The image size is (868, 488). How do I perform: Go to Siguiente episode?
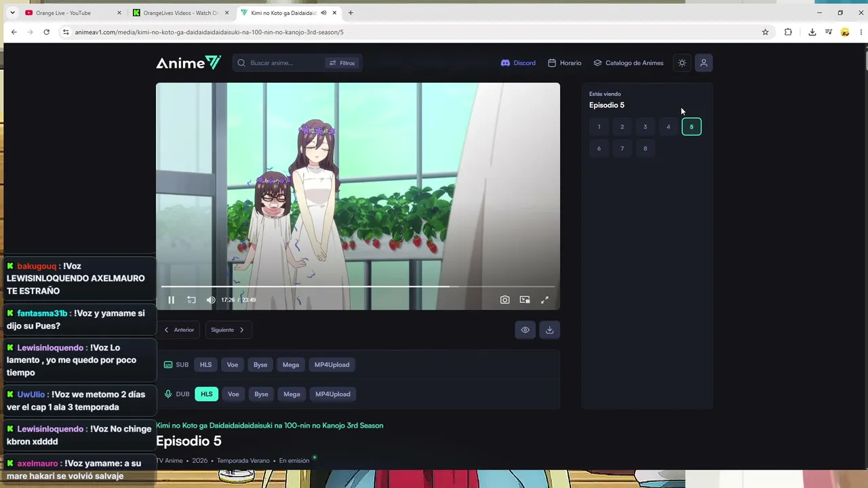click(x=228, y=330)
